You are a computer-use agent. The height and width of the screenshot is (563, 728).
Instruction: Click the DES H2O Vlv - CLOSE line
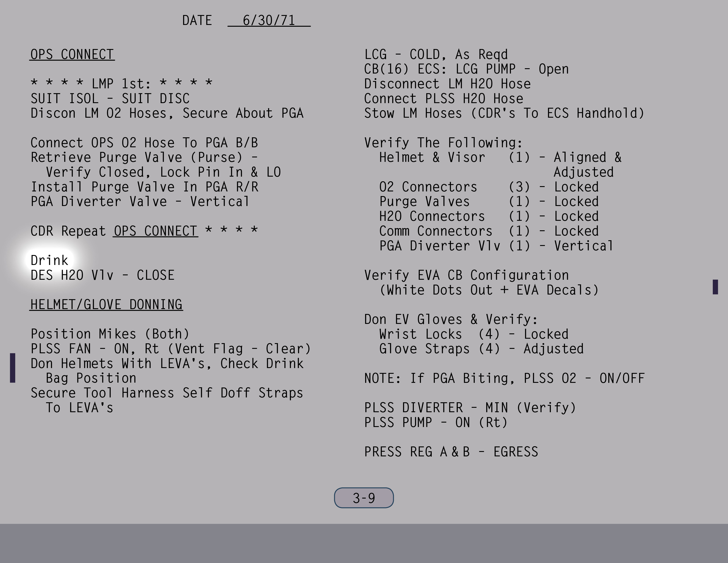pos(102,276)
